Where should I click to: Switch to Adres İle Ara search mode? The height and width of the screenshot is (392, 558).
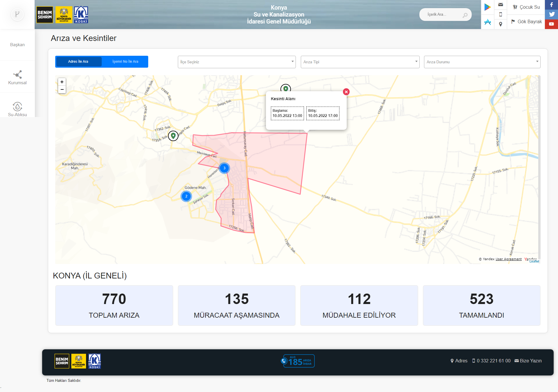point(78,62)
